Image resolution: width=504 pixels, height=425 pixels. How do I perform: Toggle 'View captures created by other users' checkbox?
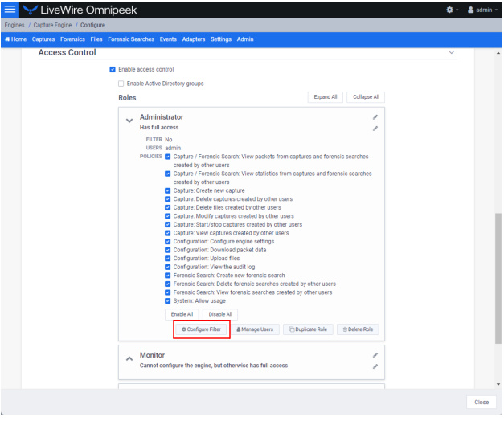167,233
